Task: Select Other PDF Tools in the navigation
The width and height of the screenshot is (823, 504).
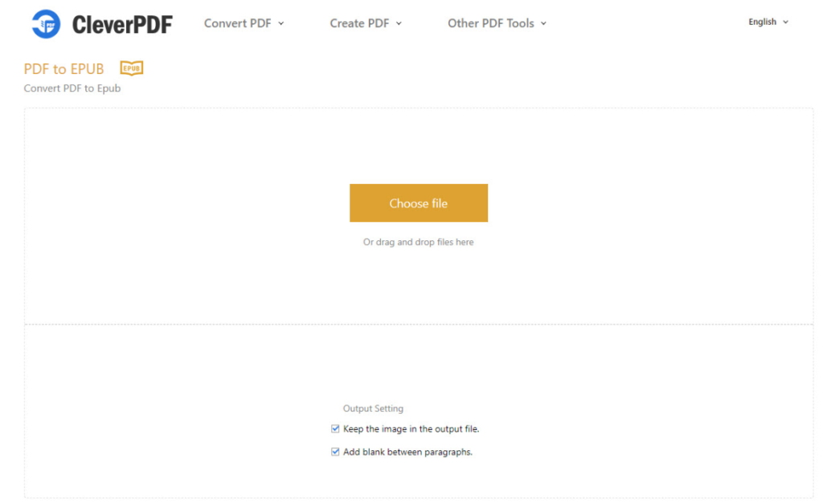Action: point(490,23)
